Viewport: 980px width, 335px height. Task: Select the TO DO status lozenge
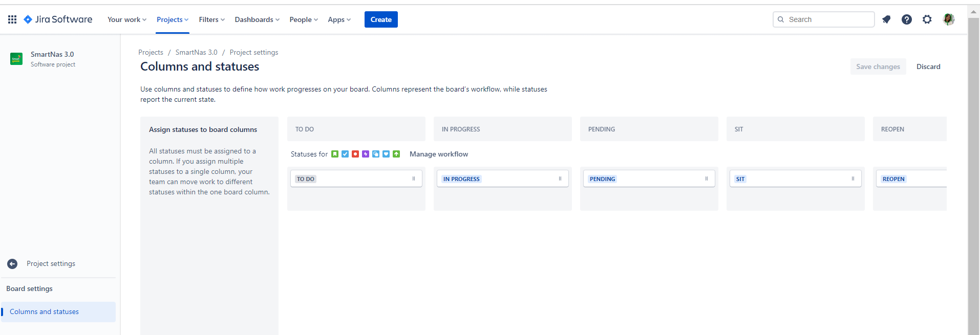tap(306, 179)
